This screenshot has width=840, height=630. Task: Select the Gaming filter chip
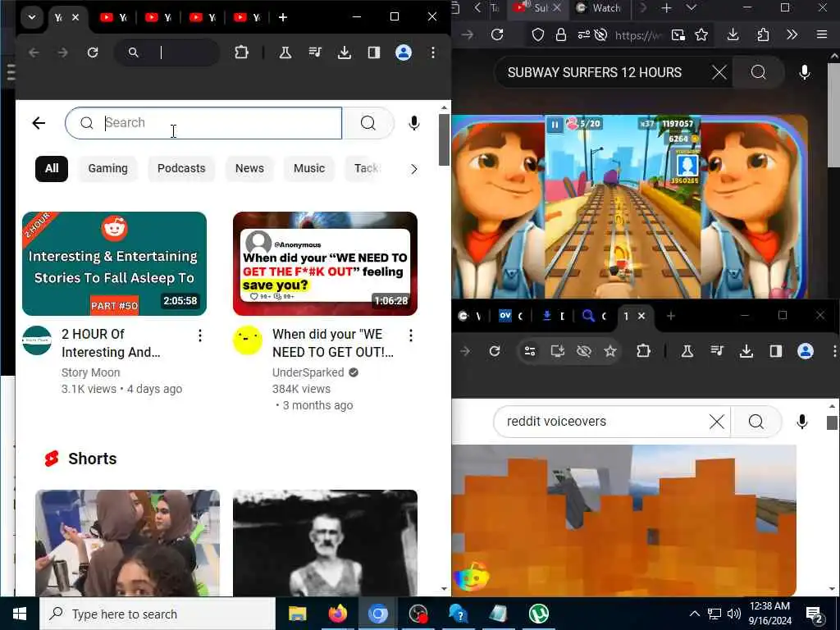tap(107, 168)
